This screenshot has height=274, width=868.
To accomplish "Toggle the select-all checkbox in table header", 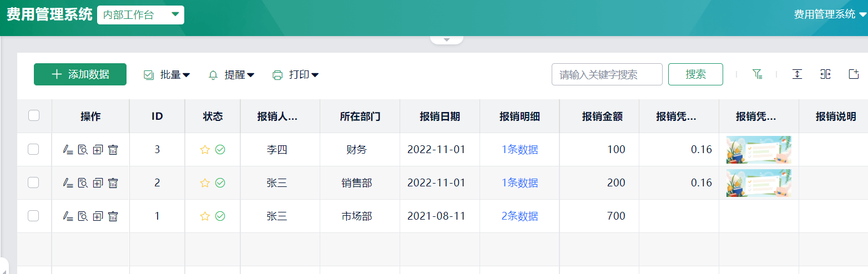I will coord(34,115).
